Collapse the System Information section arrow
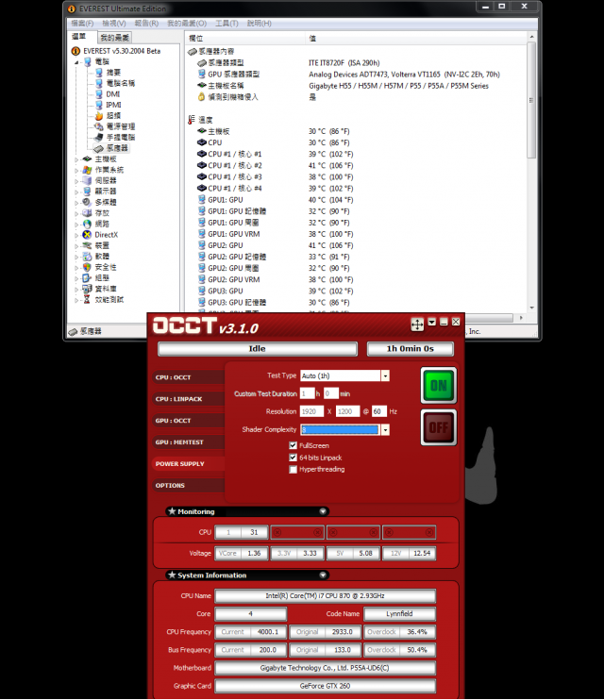604x700 pixels. pos(323,575)
